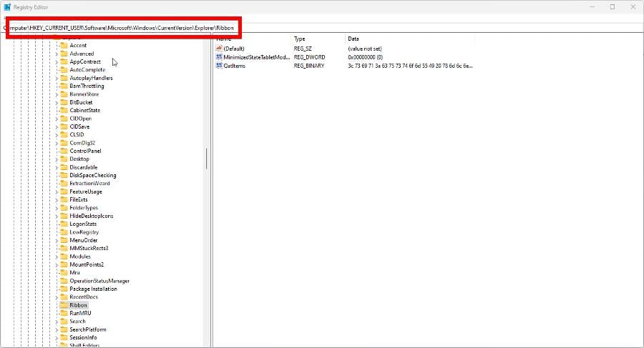Click the Registry Editor app icon in title bar
Viewport: 644px width, 348px height.
point(7,7)
